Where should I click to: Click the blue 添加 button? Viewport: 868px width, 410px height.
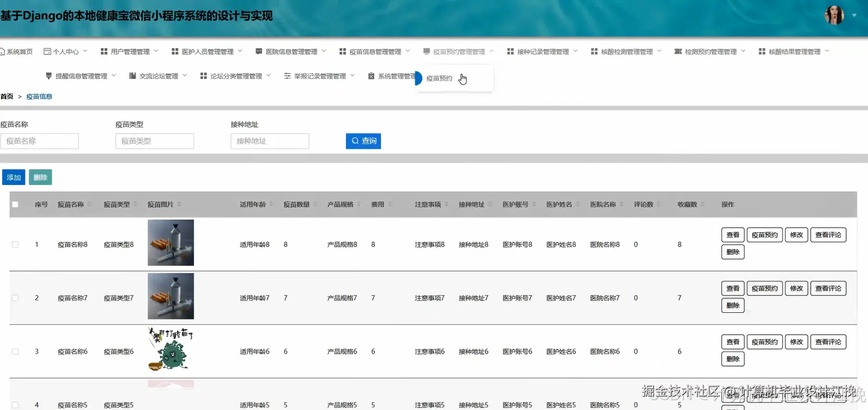pyautogui.click(x=14, y=178)
